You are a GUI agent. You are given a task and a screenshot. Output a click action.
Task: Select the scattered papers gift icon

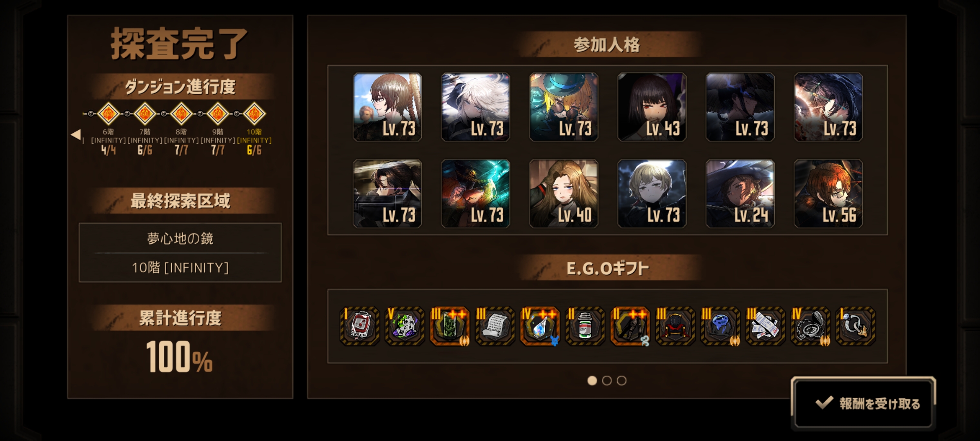coord(765,326)
